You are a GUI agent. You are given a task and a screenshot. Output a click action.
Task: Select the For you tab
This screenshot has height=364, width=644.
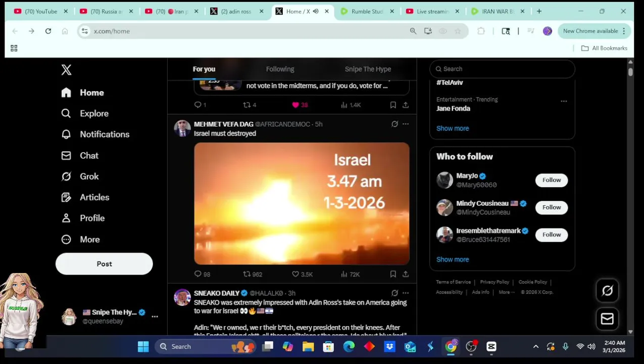click(204, 69)
